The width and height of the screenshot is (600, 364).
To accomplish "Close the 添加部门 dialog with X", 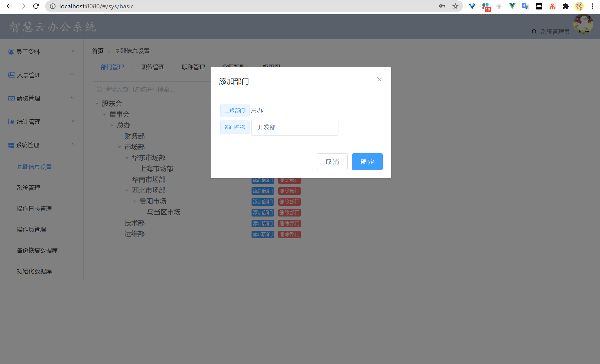I will (379, 80).
